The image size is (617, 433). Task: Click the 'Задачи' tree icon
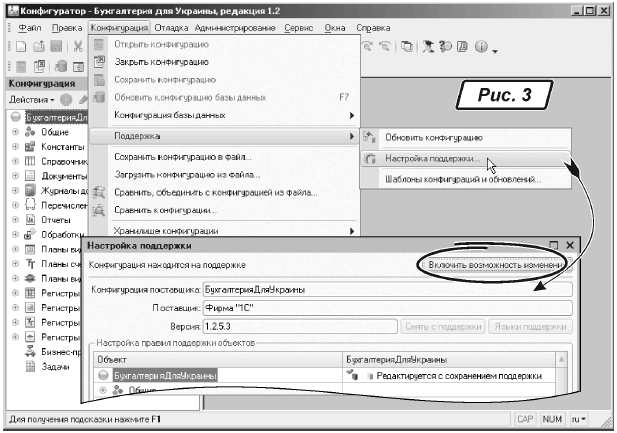pyautogui.click(x=30, y=367)
